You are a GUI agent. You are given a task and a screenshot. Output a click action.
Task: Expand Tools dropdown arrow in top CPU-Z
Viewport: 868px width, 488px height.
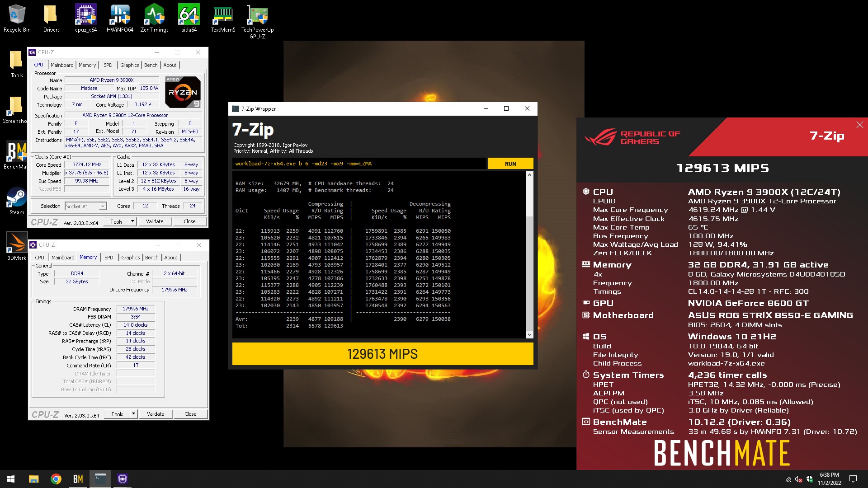132,221
